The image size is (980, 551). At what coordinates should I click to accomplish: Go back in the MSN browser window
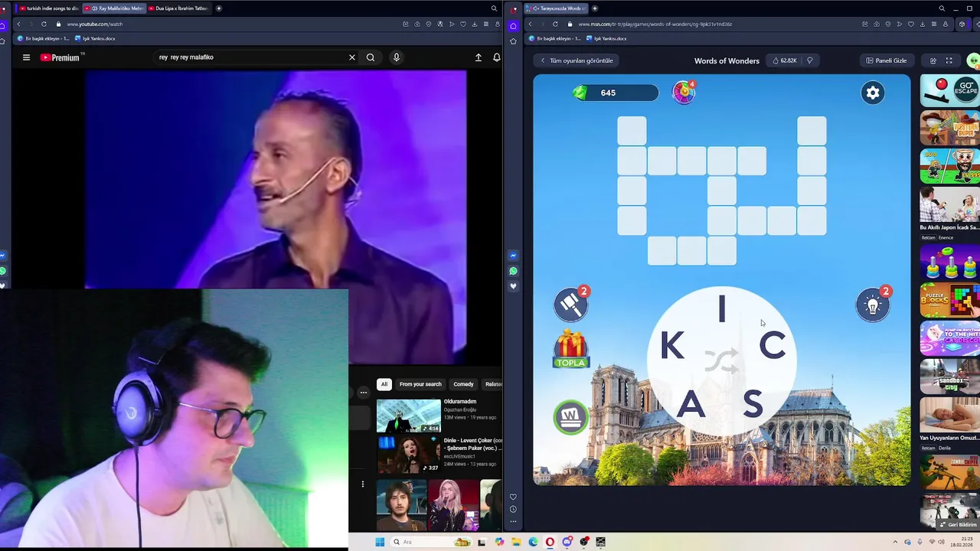(530, 24)
